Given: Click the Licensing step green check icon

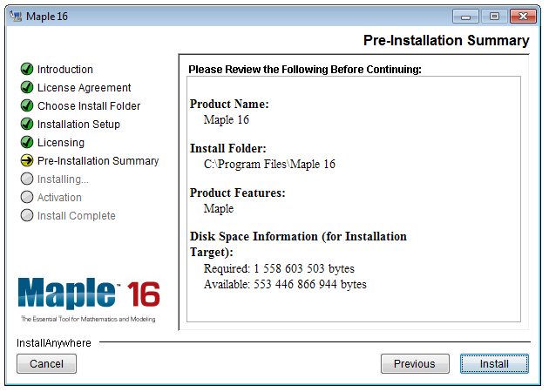Looking at the screenshot, I should coord(27,142).
